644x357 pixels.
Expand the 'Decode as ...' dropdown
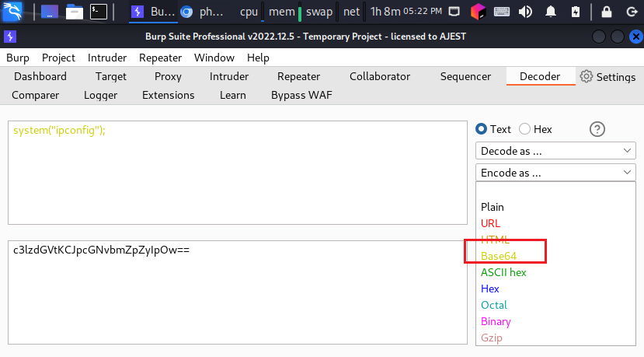pos(555,151)
